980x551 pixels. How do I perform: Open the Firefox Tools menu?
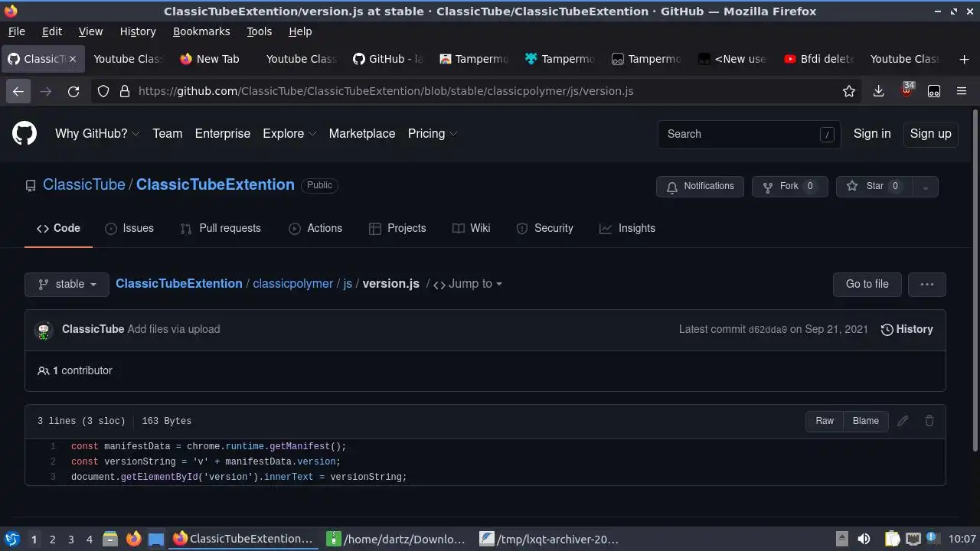259,31
